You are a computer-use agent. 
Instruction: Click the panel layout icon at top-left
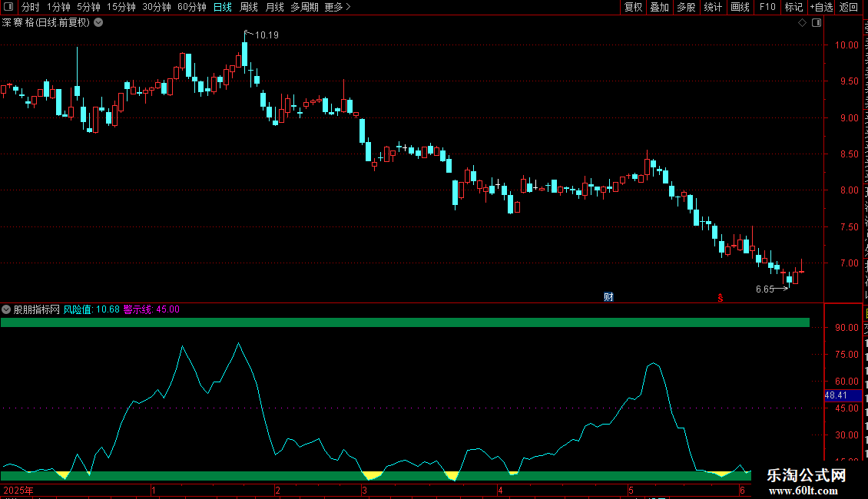coord(8,7)
